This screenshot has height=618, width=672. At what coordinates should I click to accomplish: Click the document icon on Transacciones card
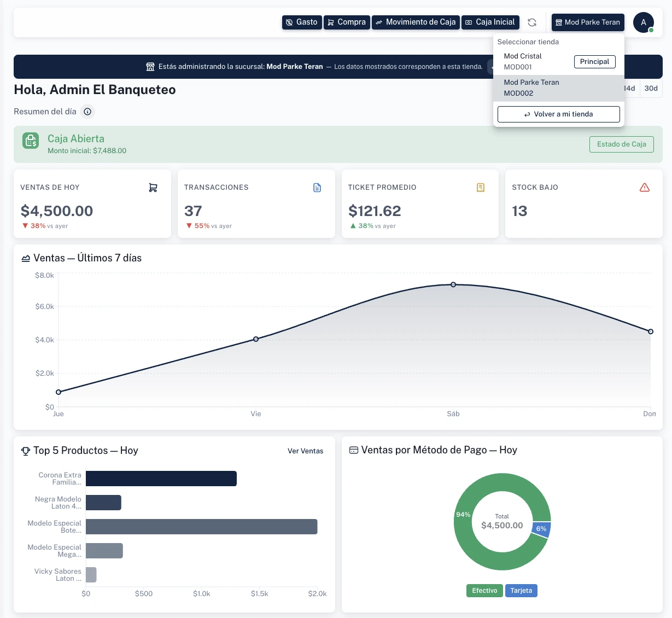(x=317, y=187)
